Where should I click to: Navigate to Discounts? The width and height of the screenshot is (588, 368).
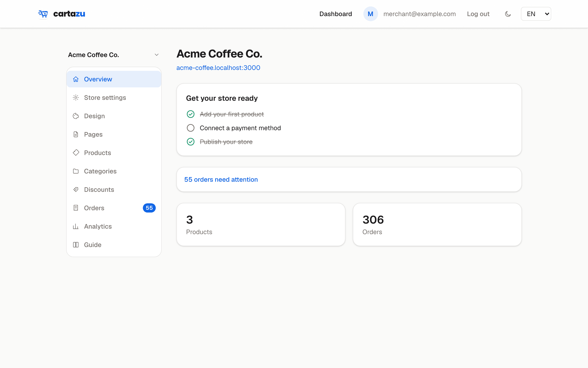[114, 189]
